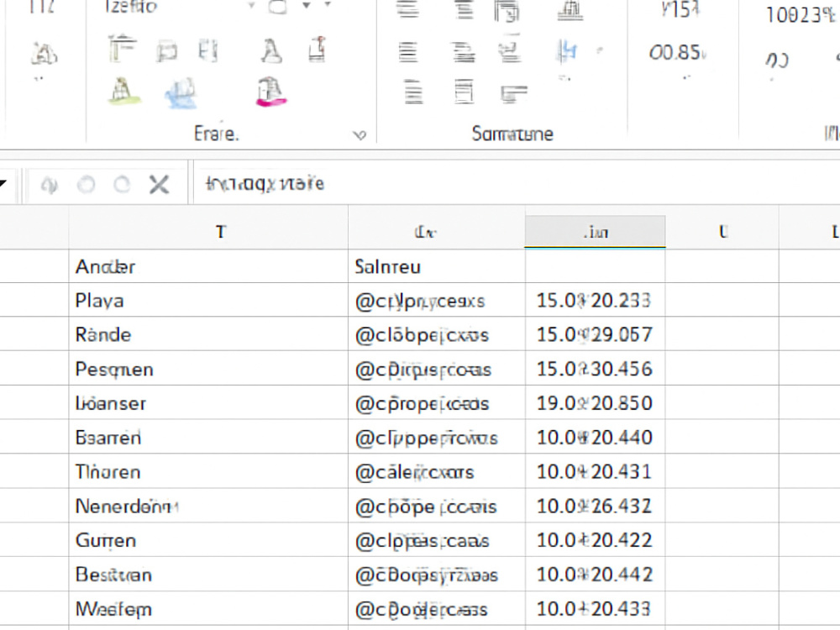The width and height of the screenshot is (840, 630).
Task: Click the left-most stylized A icon in ribbon
Action: pyautogui.click(x=44, y=54)
